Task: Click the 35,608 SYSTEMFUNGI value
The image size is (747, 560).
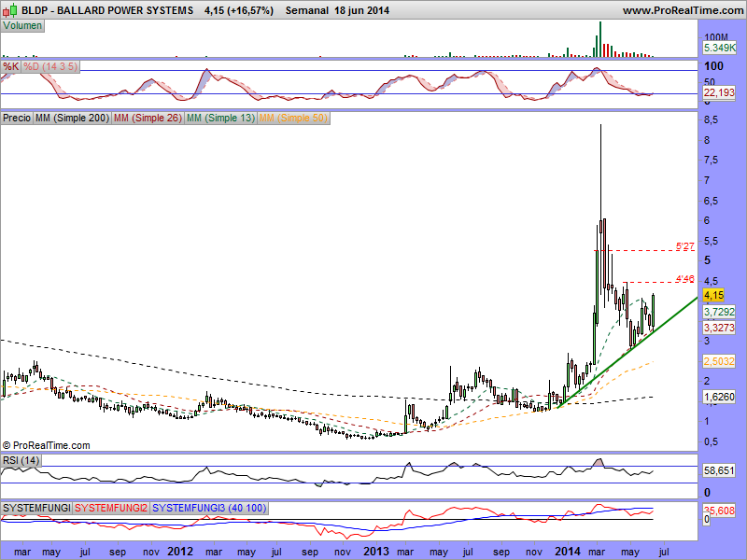Action: 719,511
